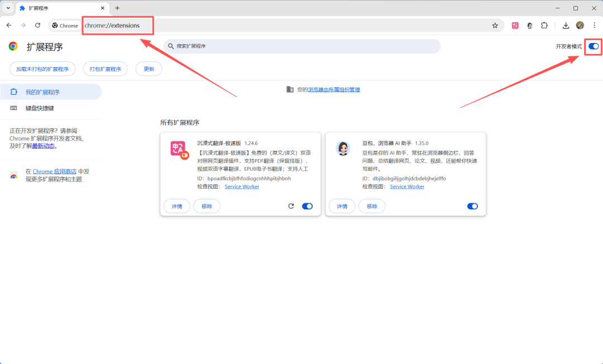
Task: Click the 豆包 ID text dbjibobgilijgolhjdcbdebjhejelffo
Action: pos(409,178)
